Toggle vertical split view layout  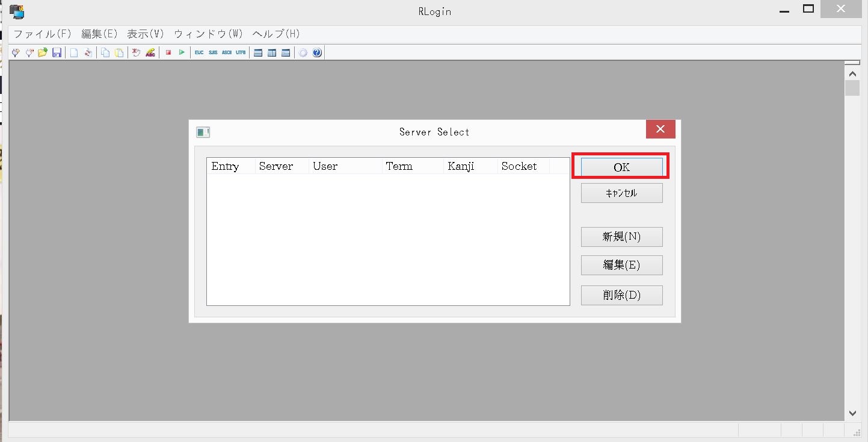tap(271, 52)
